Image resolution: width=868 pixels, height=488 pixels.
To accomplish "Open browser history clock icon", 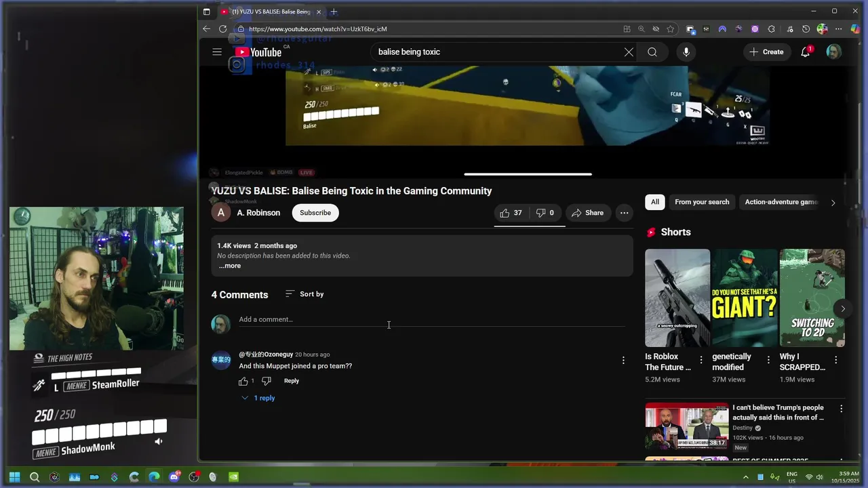I will pos(806,29).
